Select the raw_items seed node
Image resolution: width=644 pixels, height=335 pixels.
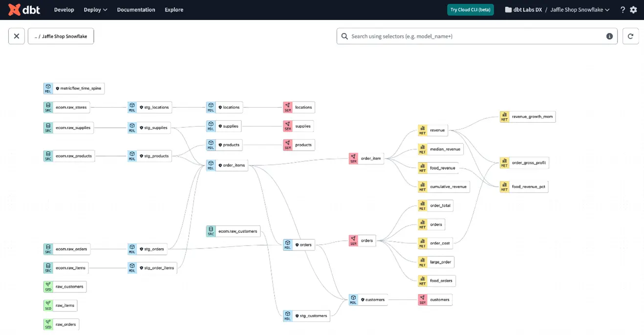(x=60, y=306)
